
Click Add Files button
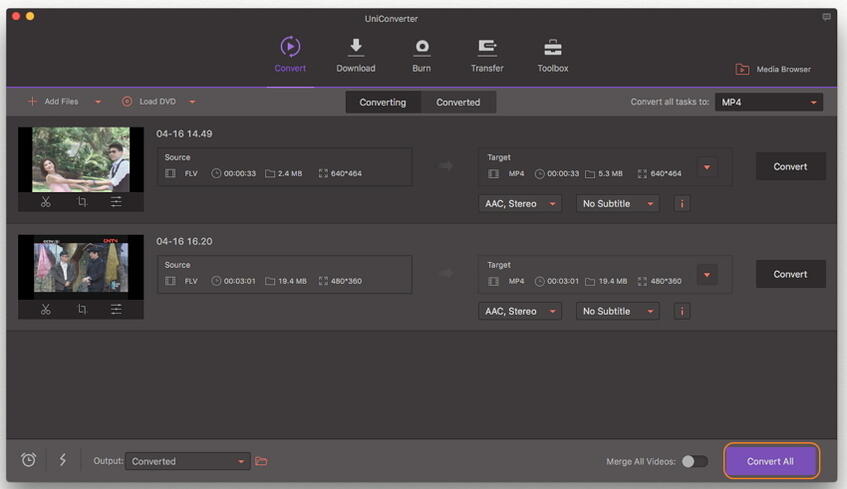coord(53,102)
